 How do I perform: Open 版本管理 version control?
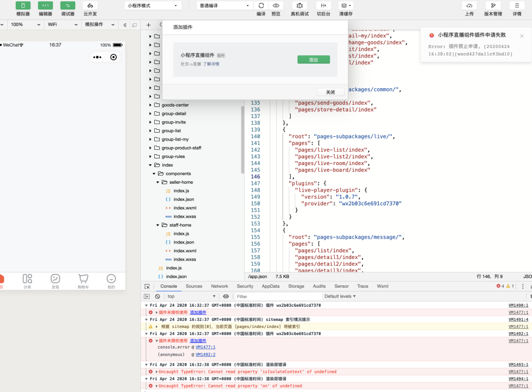point(493,5)
